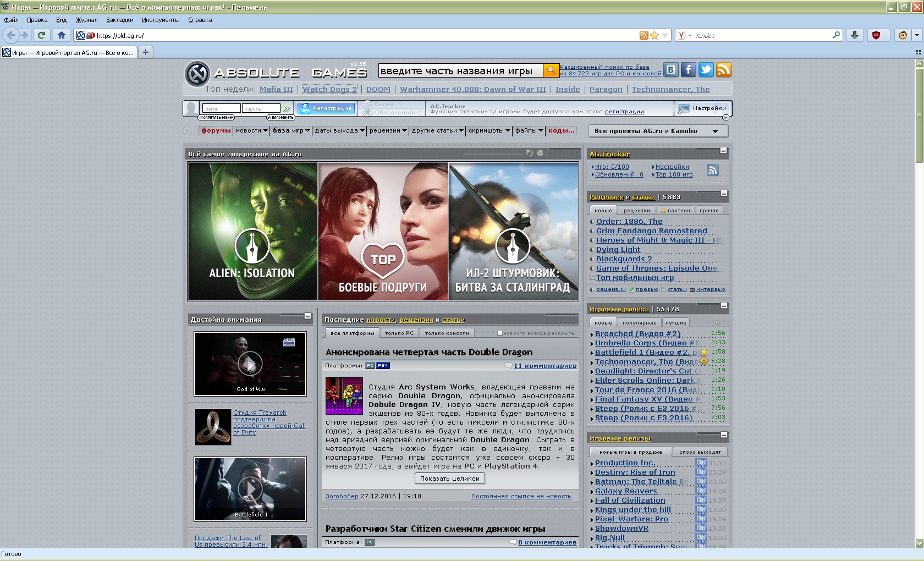Click the uBlock shield icon in toolbar
Viewport: 924px width, 561px height.
click(876, 35)
